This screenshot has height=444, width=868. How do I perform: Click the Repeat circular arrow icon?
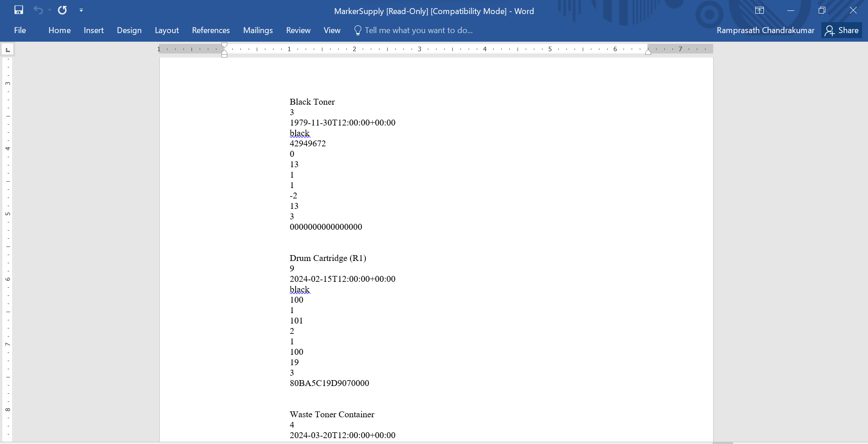click(x=62, y=10)
